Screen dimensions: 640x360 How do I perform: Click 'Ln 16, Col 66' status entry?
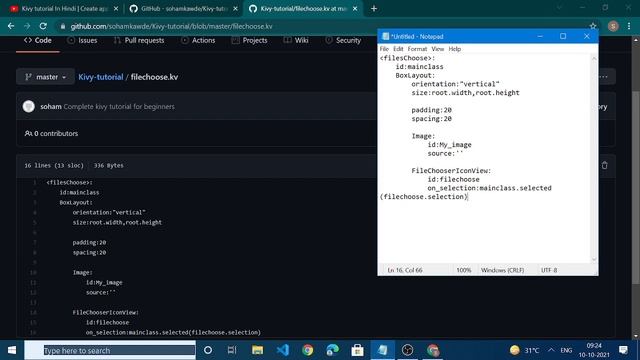[x=405, y=270]
